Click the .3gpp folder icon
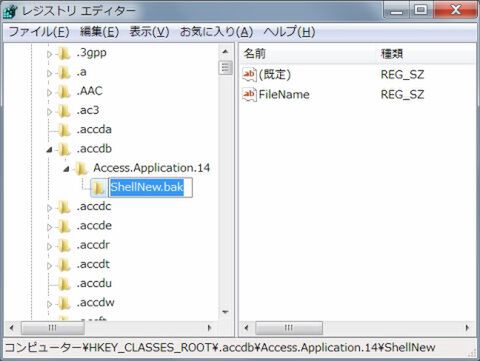Image resolution: width=480 pixels, height=361 pixels. point(64,53)
